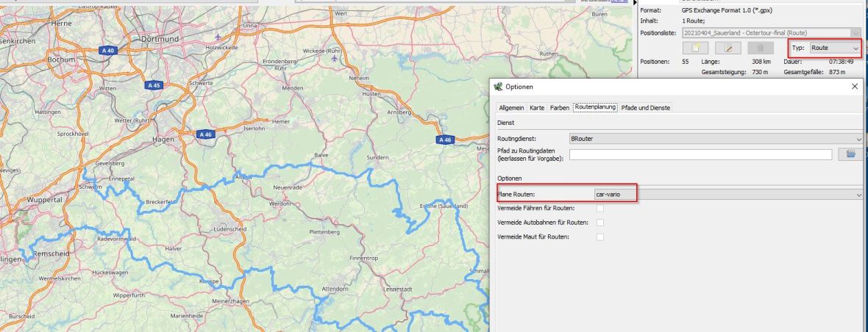Click the new position list icon button
This screenshot has height=332, width=868.
[694, 48]
